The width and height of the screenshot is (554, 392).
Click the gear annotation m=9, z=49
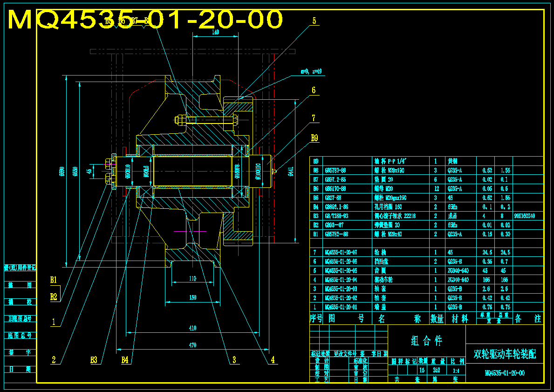(x=311, y=71)
